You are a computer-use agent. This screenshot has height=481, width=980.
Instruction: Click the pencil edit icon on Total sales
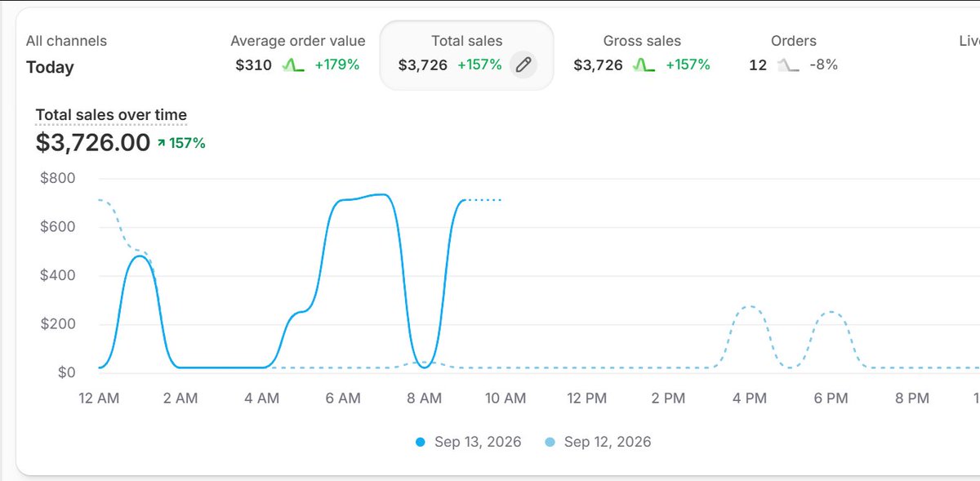523,65
